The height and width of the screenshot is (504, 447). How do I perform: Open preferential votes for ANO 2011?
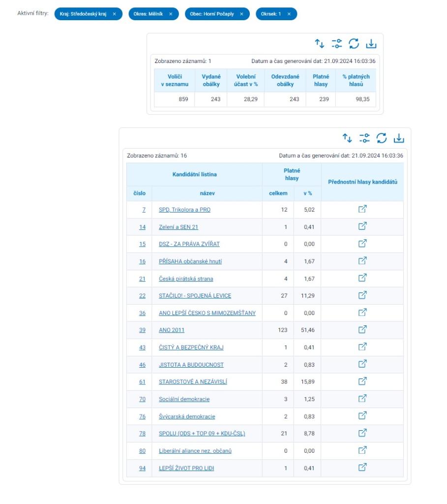pyautogui.click(x=362, y=329)
